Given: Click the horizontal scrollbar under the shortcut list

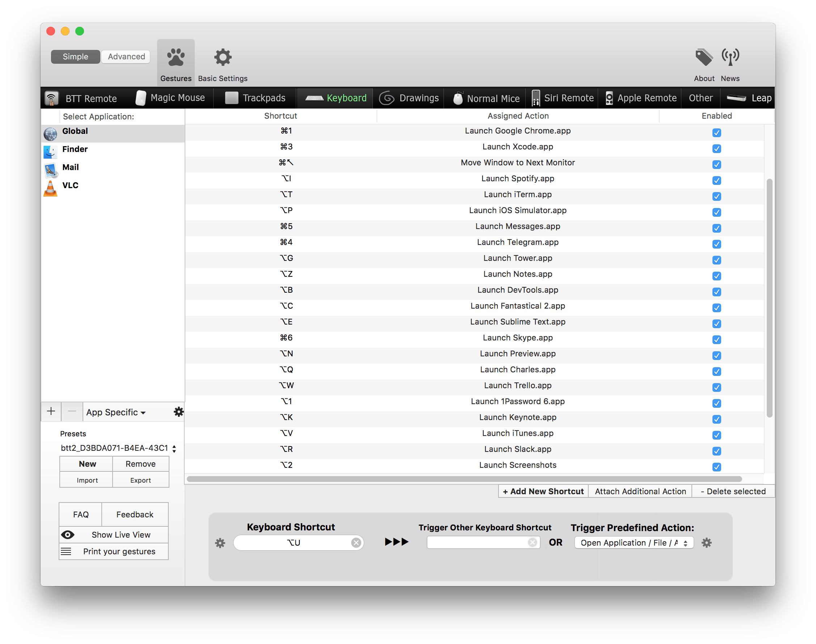Looking at the screenshot, I should (464, 479).
